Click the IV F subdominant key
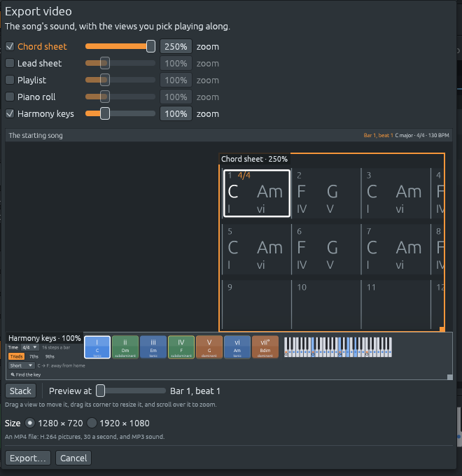The height and width of the screenshot is (476, 462). (x=181, y=347)
